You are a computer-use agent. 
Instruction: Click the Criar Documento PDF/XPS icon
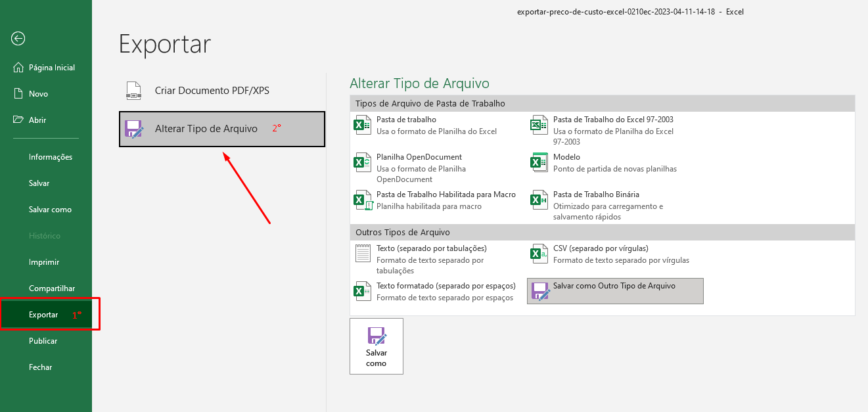[x=134, y=91]
